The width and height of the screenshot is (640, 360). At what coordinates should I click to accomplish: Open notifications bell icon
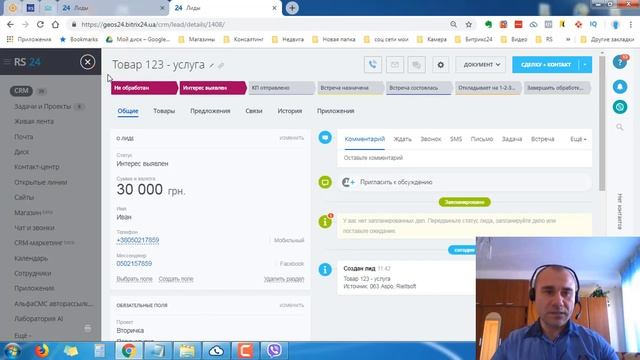click(x=620, y=87)
